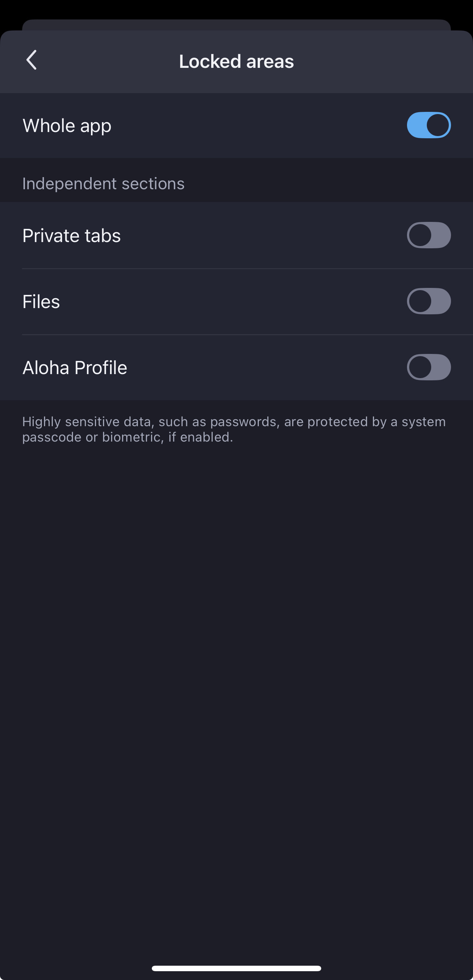Click the divider between Private tabs and Files
The image size is (473, 980).
[247, 268]
